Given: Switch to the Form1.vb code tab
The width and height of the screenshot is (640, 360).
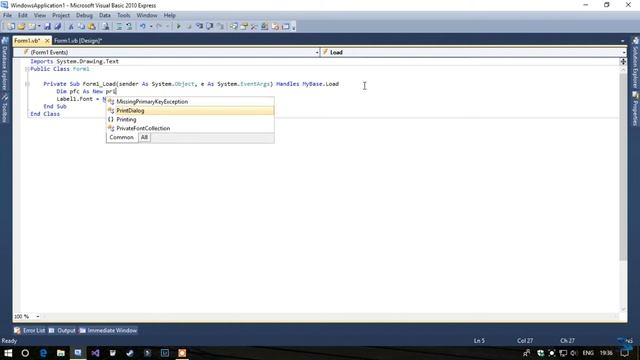Looking at the screenshot, I should point(27,41).
